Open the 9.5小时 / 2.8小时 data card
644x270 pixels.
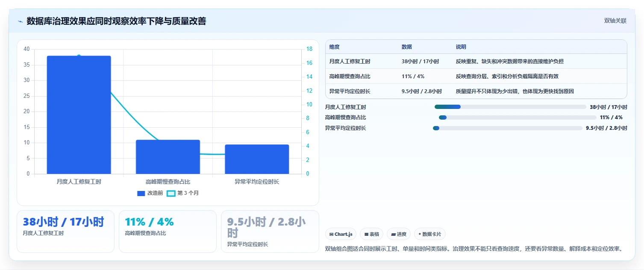click(x=270, y=232)
